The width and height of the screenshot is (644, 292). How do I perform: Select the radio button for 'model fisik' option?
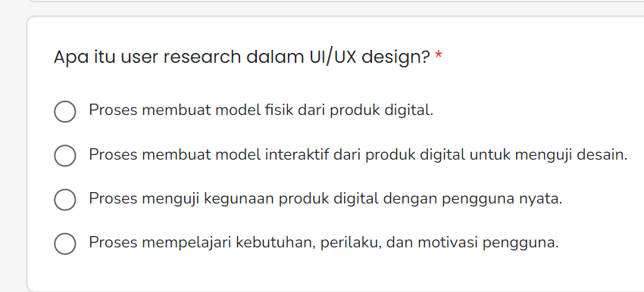click(x=65, y=111)
